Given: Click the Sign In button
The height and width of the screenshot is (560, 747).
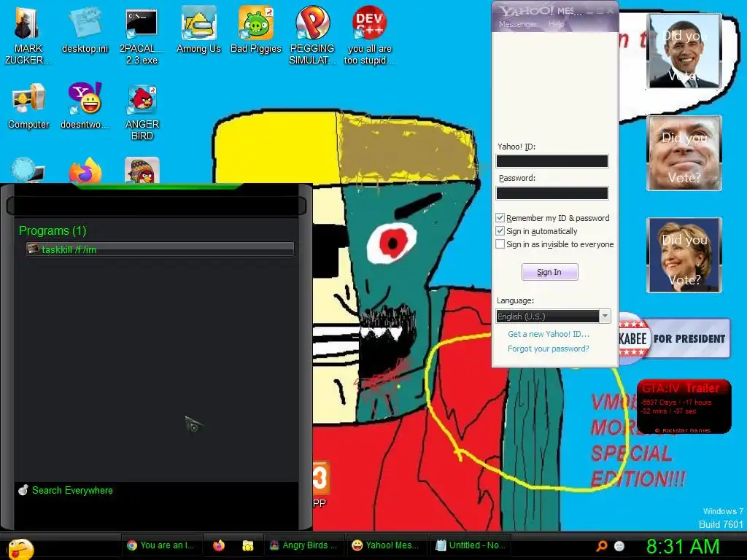Looking at the screenshot, I should [x=550, y=272].
